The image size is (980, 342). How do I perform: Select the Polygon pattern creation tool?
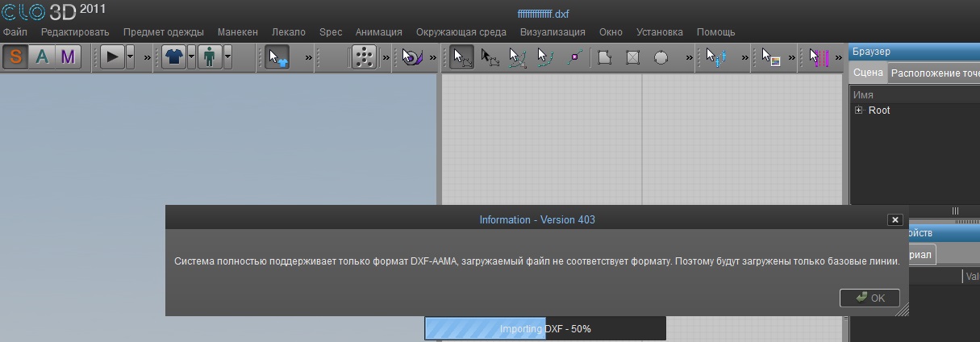click(x=605, y=57)
